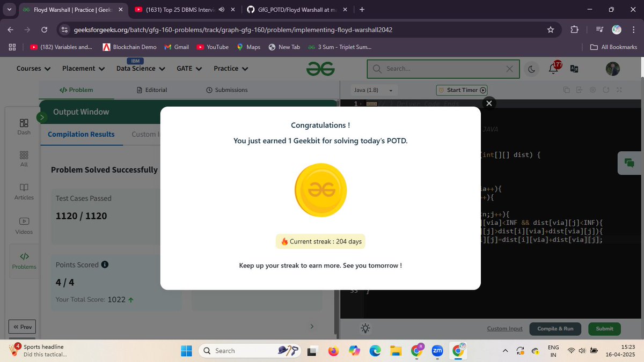
Task: Click the Points Scored info icon
Action: click(105, 265)
